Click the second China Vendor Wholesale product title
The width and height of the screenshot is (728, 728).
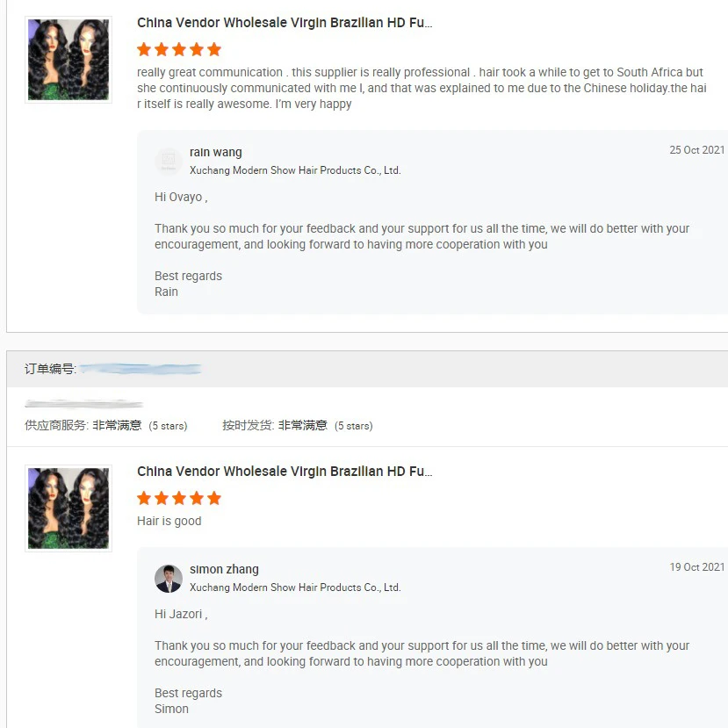click(285, 472)
